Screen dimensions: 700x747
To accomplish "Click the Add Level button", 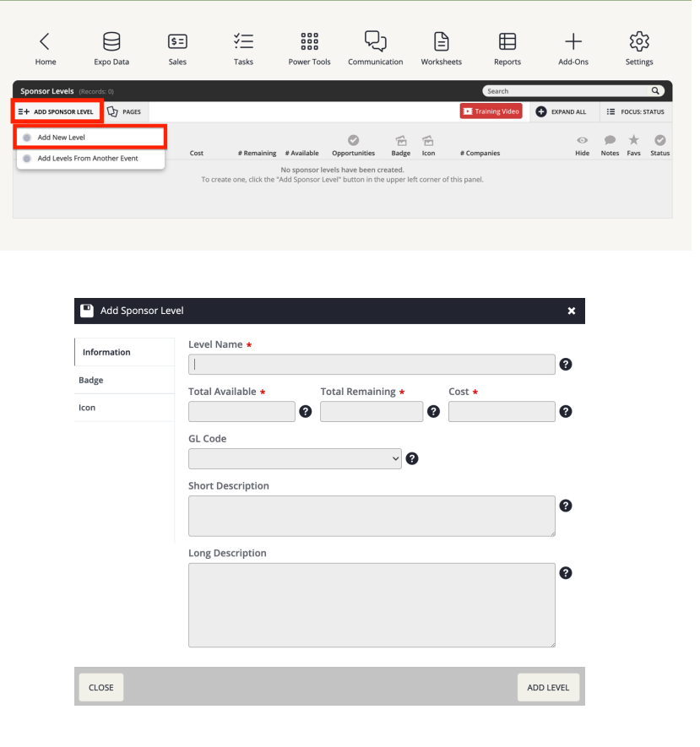I will [548, 687].
